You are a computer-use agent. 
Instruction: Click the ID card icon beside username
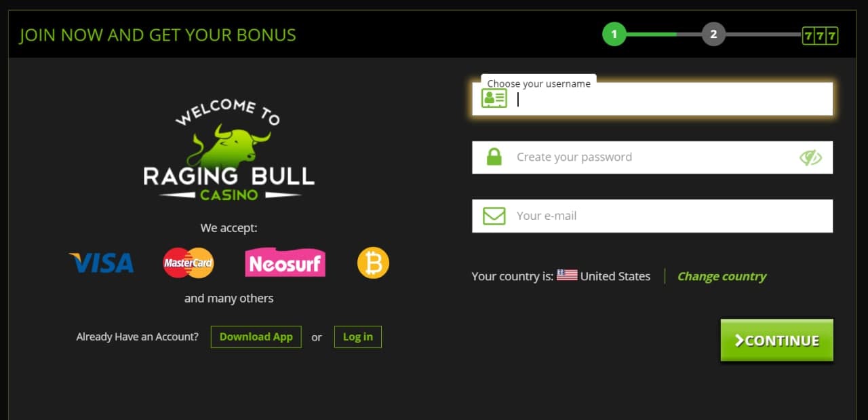(x=494, y=98)
